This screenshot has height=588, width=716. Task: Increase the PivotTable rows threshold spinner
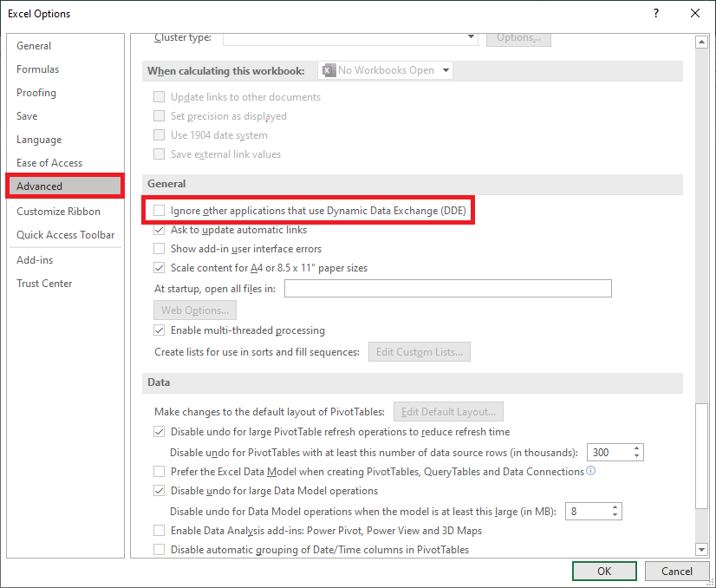[x=636, y=448]
